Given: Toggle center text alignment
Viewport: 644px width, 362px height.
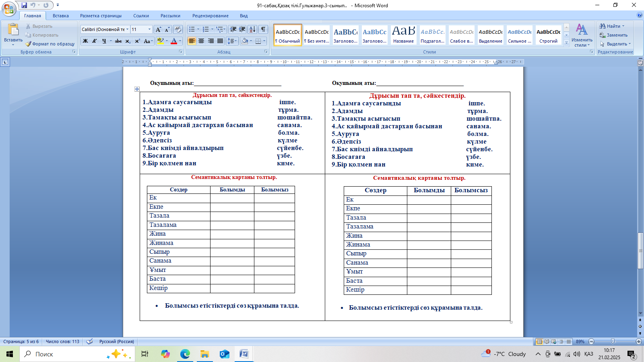Looking at the screenshot, I should point(201,41).
